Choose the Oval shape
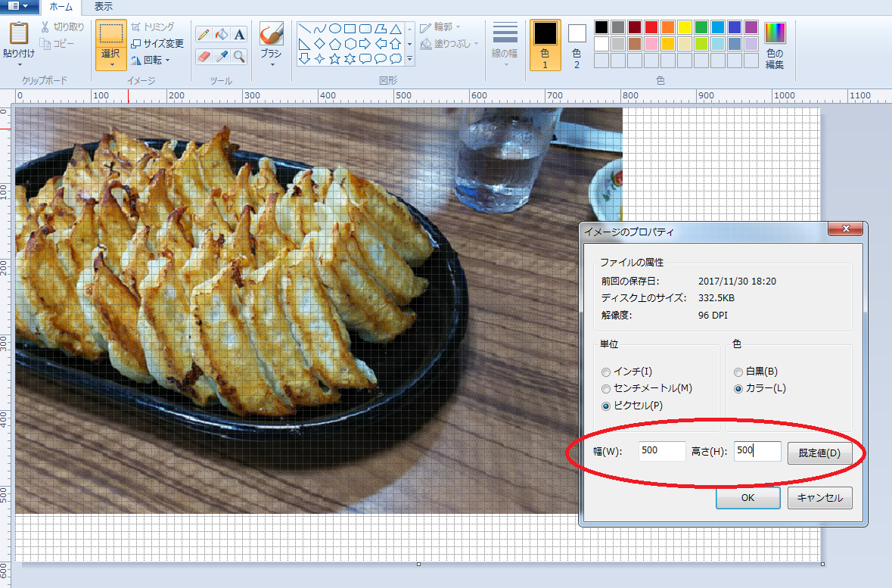The width and height of the screenshot is (892, 588). [x=335, y=29]
